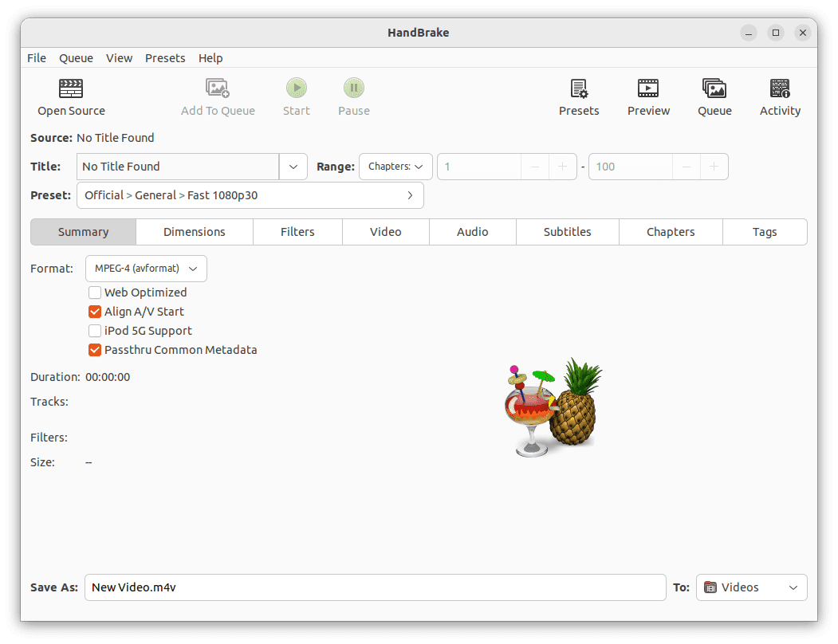Show the Queue icon in toolbar

tap(714, 88)
